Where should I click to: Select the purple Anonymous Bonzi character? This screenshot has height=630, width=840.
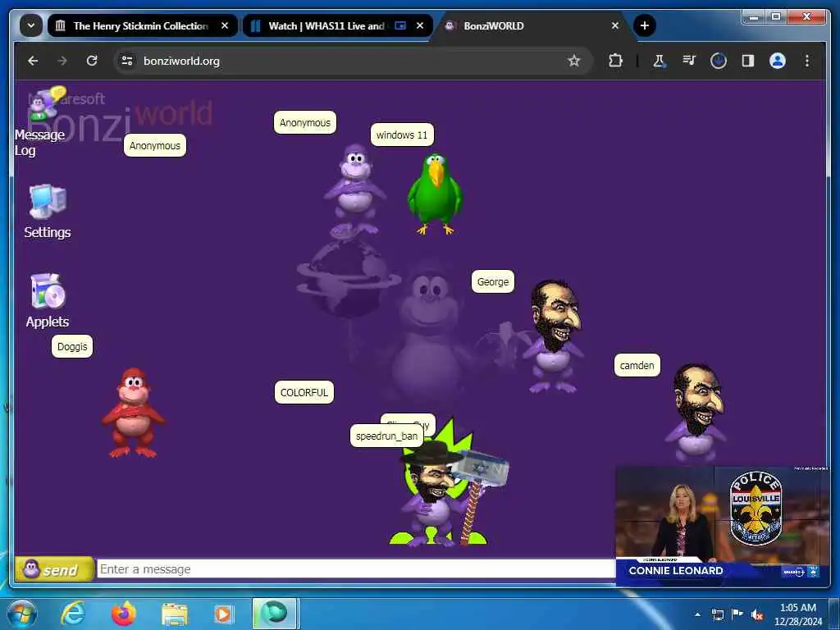coord(354,189)
